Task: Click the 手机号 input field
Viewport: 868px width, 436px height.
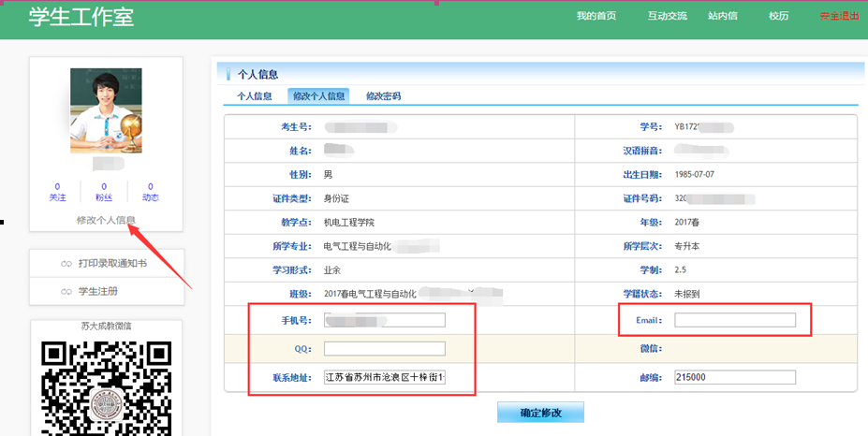Action: [384, 320]
